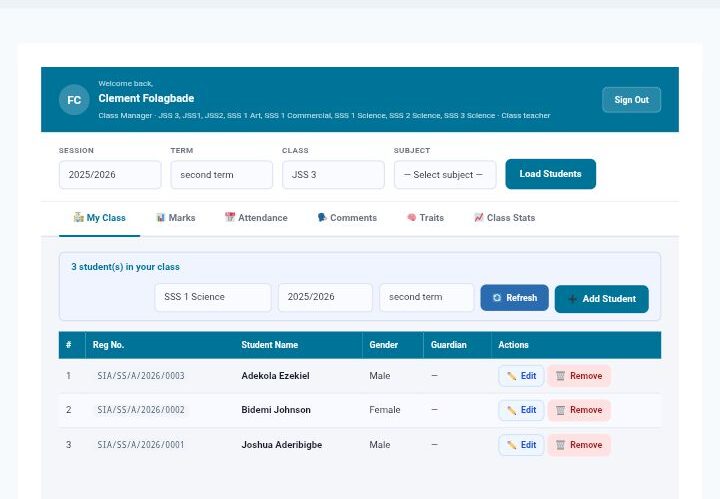Go to the Traits tab
Image resolution: width=720 pixels, height=499 pixels.
click(x=425, y=218)
